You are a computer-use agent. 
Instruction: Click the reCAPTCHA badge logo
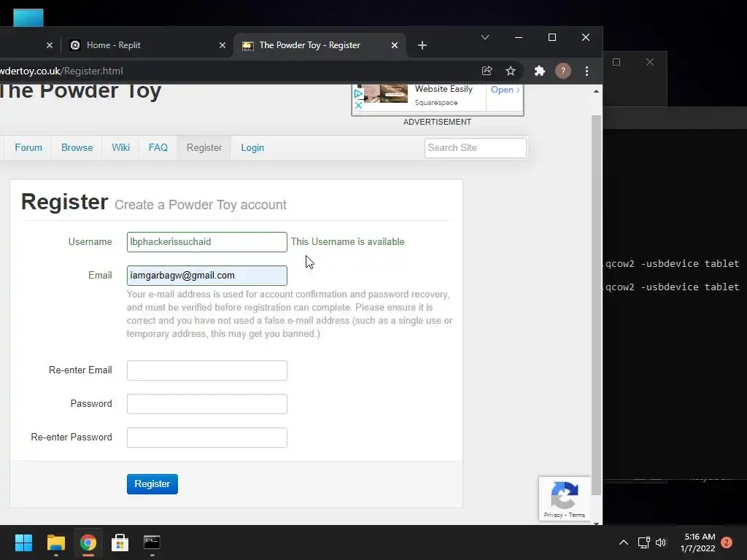(x=564, y=495)
